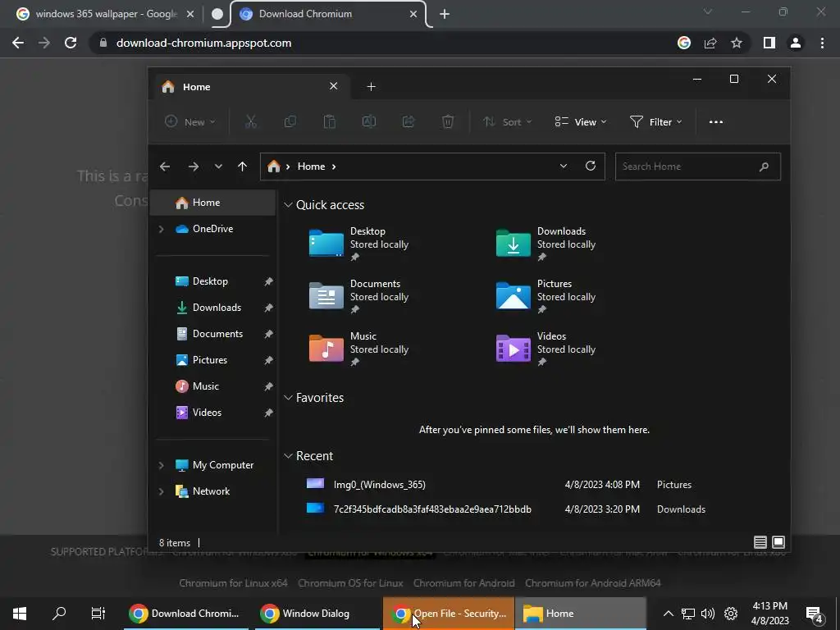The width and height of the screenshot is (840, 630).
Task: Open Downloads folder in Quick access
Action: point(546,244)
